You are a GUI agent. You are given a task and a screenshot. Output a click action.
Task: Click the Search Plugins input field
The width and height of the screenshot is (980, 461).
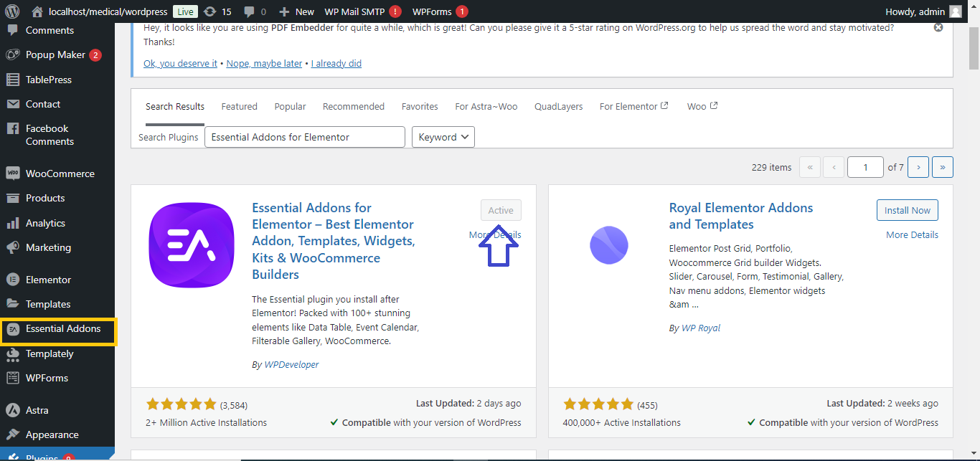304,137
